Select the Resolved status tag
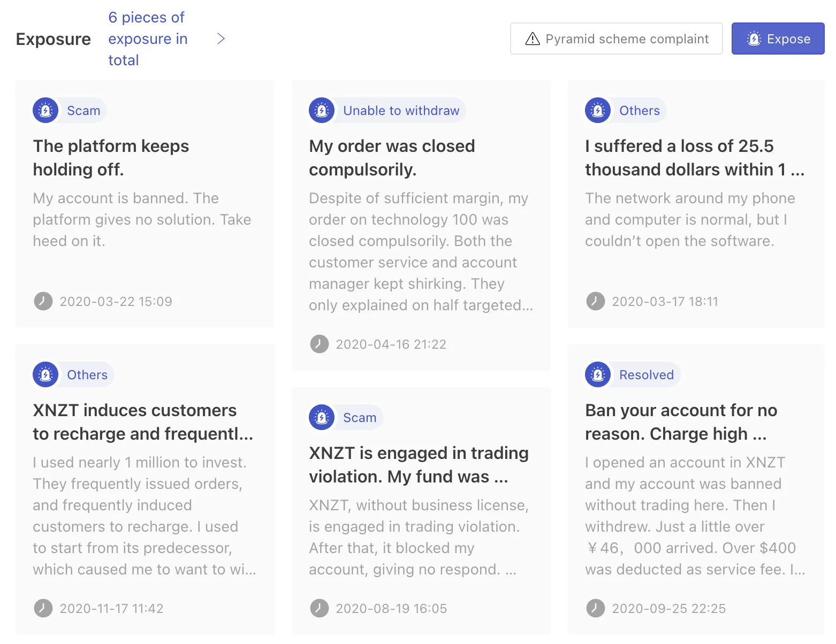 coord(646,374)
